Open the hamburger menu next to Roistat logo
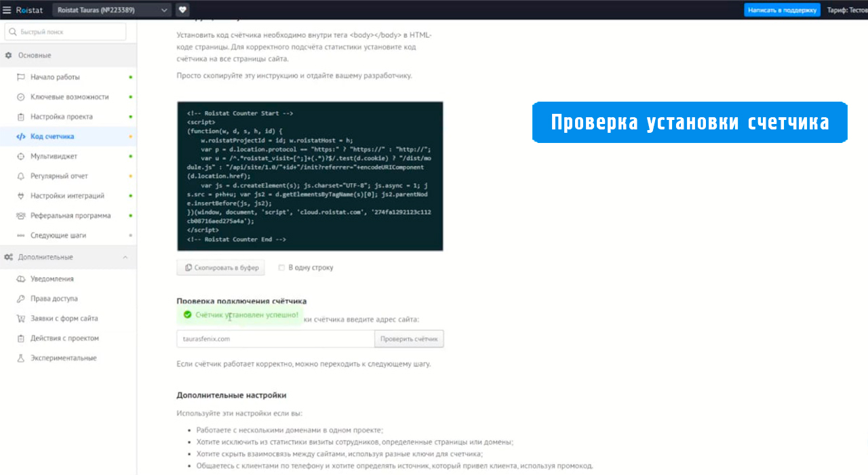The height and width of the screenshot is (475, 868). [x=7, y=9]
